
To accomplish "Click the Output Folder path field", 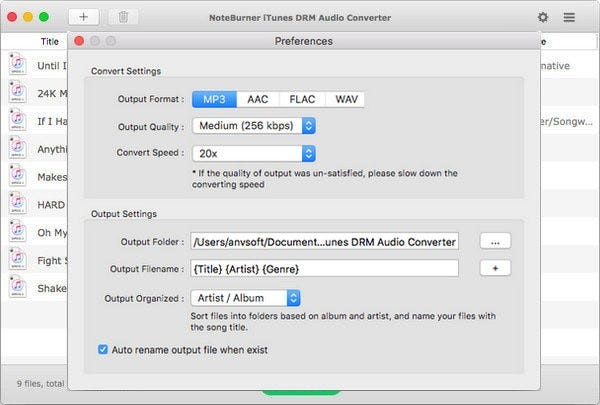I will tap(324, 242).
